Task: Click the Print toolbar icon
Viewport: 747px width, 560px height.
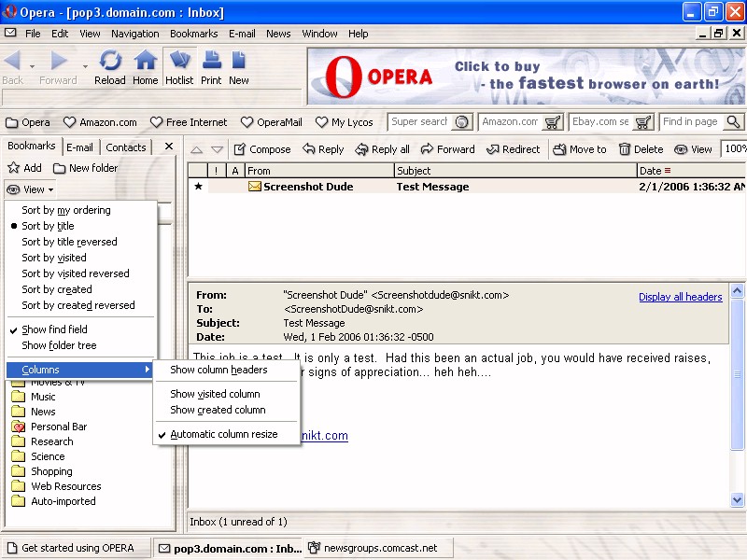Action: [211, 66]
